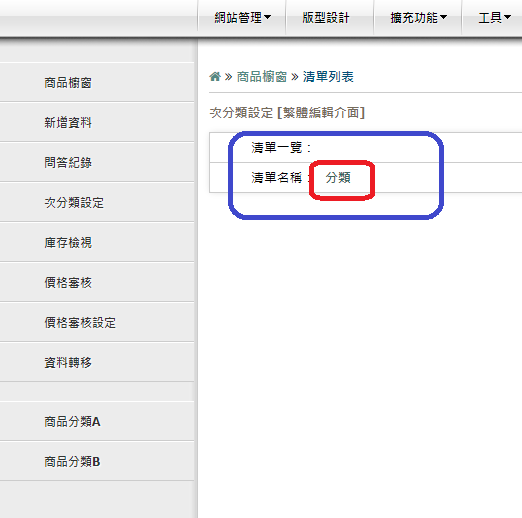Expand the 擴充功能 dropdown menu

coord(418,17)
